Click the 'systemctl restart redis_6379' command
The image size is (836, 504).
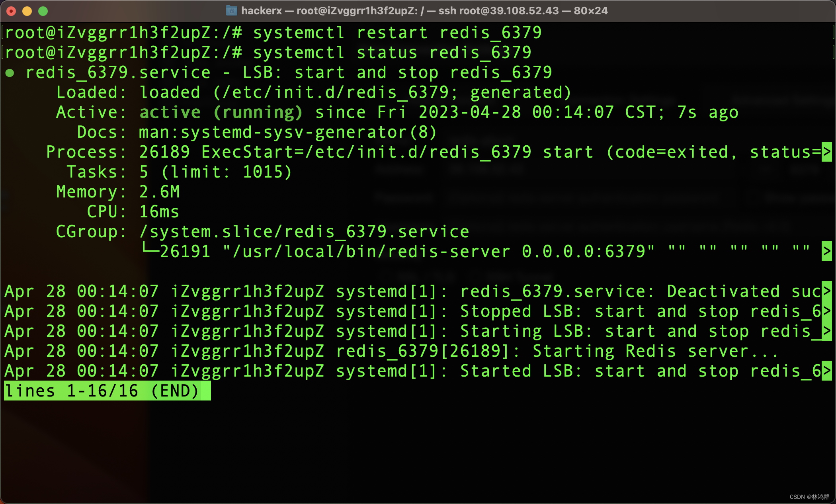397,33
